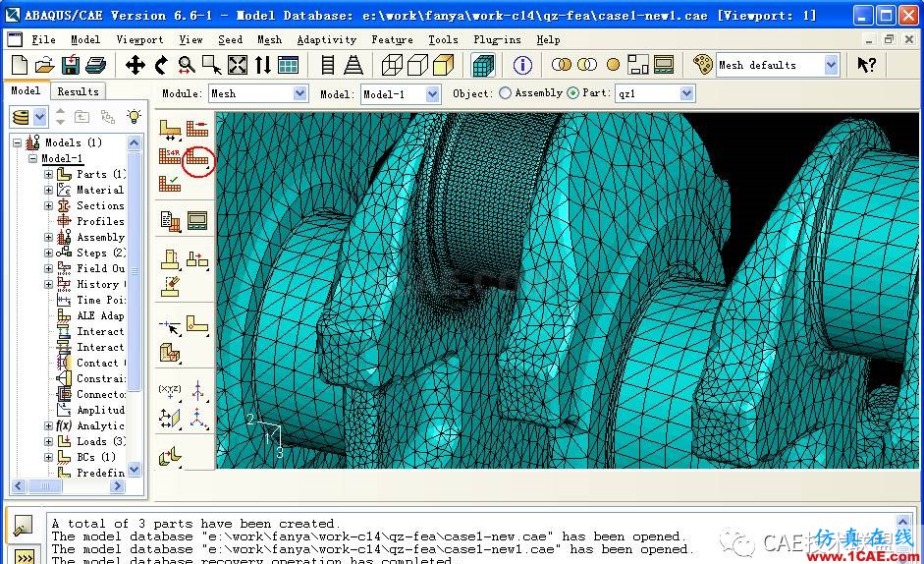
Task: Click the Assign Element Type S4R icon
Action: [x=170, y=156]
